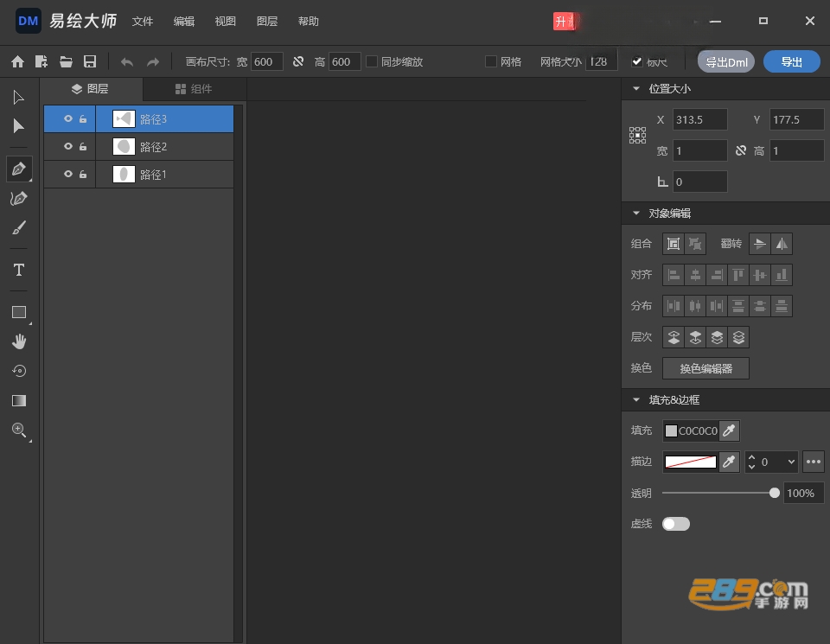Click the 导出Dml button
The width and height of the screenshot is (830, 644).
point(726,62)
